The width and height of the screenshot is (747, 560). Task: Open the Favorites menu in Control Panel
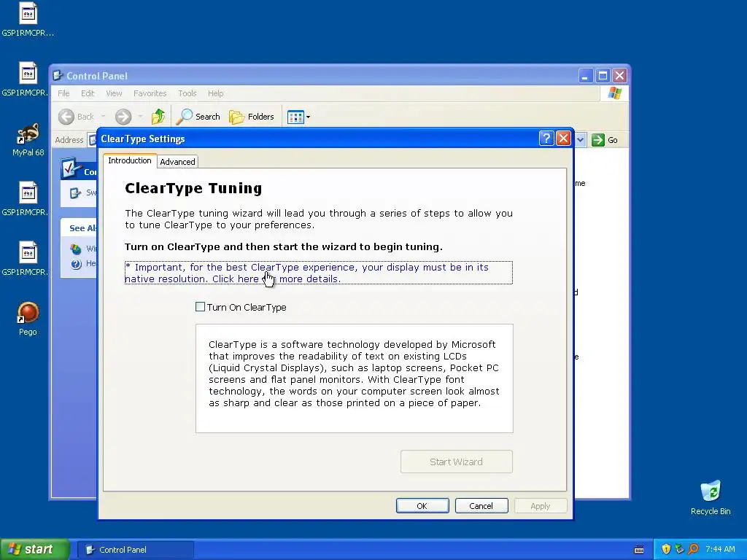coord(150,93)
